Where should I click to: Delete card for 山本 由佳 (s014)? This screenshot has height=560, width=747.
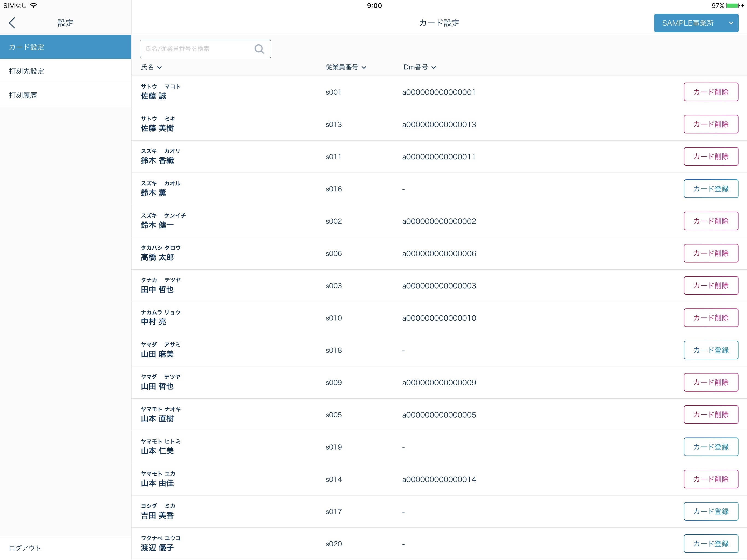pyautogui.click(x=711, y=479)
